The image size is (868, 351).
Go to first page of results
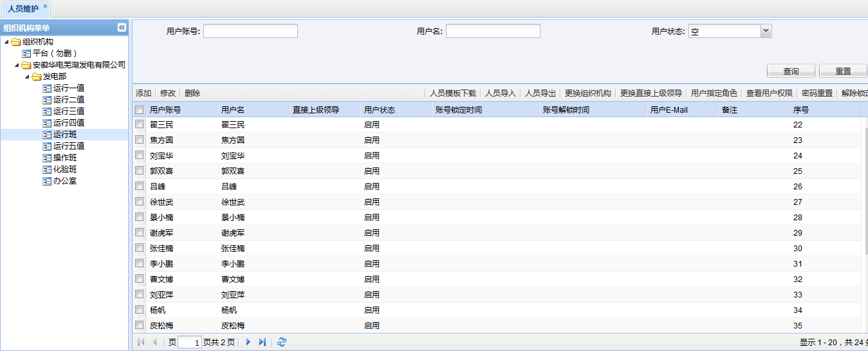pyautogui.click(x=141, y=342)
